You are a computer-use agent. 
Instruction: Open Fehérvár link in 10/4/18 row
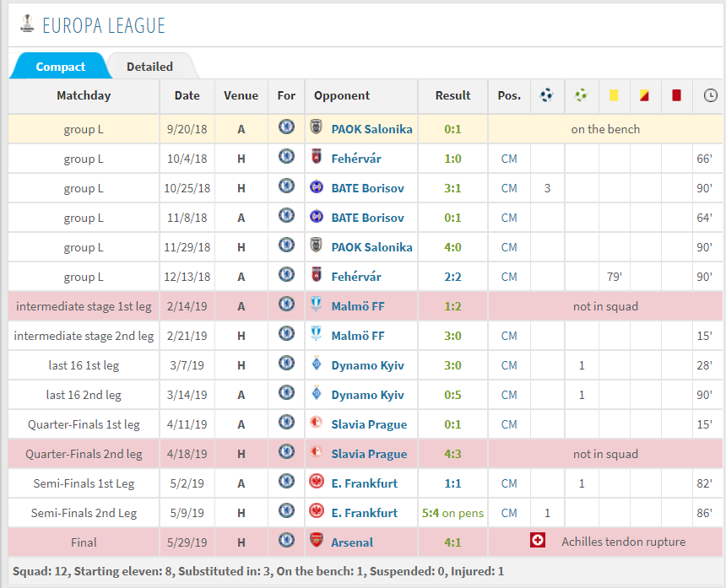coord(356,159)
